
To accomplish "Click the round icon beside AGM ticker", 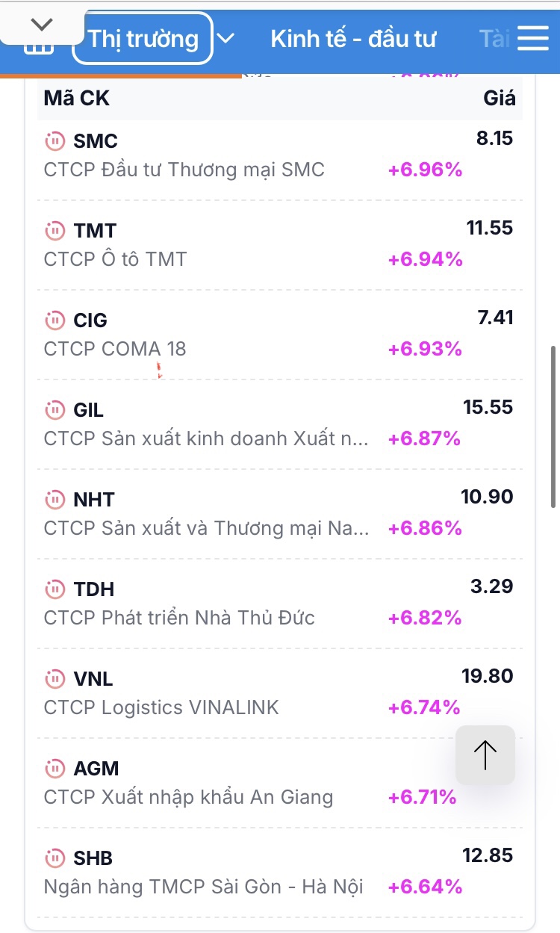I will (55, 768).
